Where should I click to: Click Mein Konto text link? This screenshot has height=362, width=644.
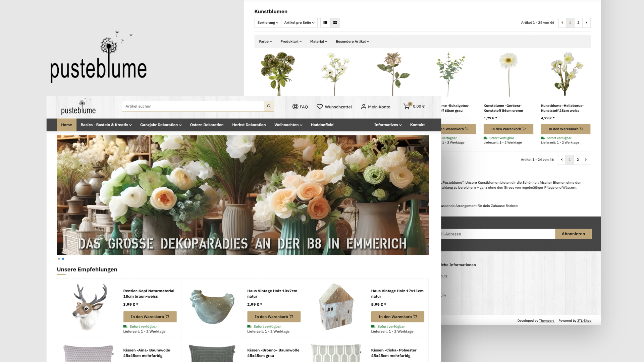(x=379, y=107)
